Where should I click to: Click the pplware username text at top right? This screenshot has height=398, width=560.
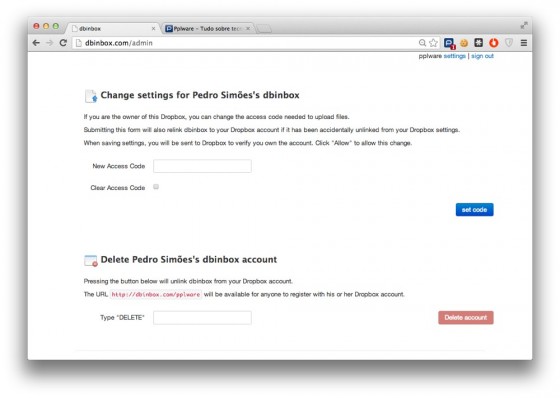click(430, 56)
